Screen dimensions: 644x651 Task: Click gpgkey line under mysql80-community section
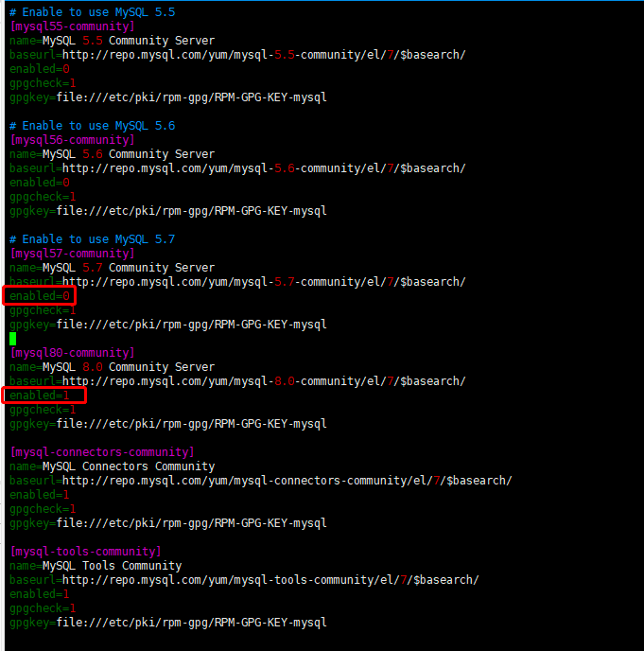coord(168,424)
